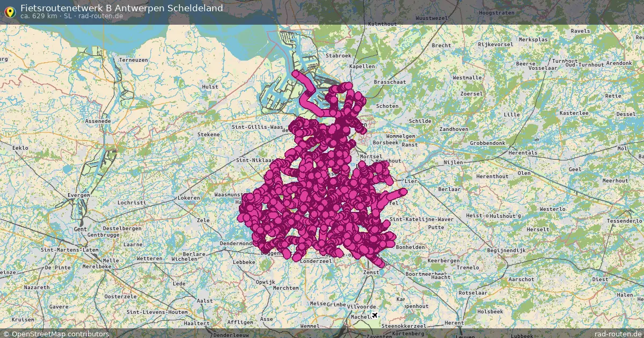Click the Zemst town label
Image resolution: width=644 pixels, height=338 pixels.
[371, 273]
